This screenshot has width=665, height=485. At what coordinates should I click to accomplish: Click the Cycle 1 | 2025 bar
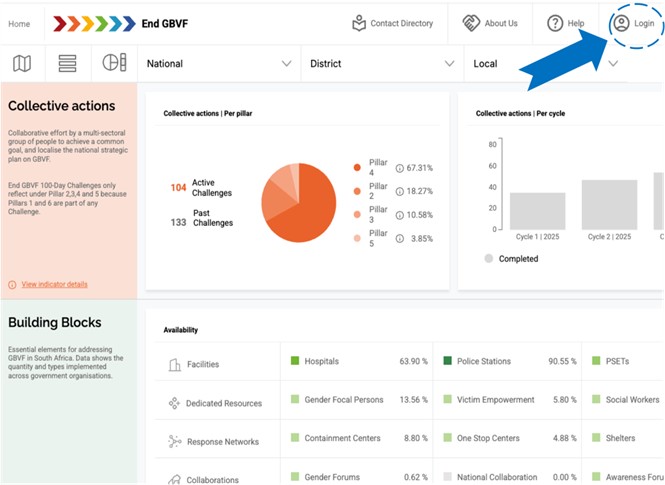tap(537, 211)
